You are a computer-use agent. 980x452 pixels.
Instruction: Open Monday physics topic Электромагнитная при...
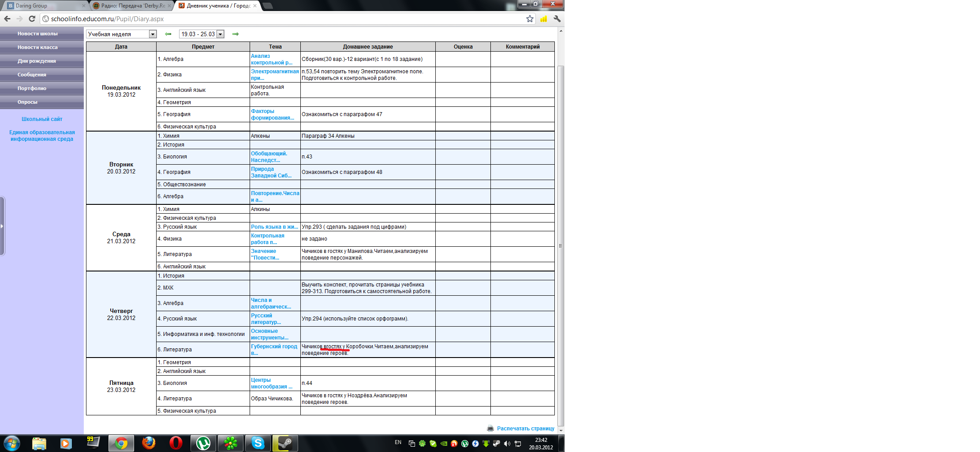tap(275, 75)
